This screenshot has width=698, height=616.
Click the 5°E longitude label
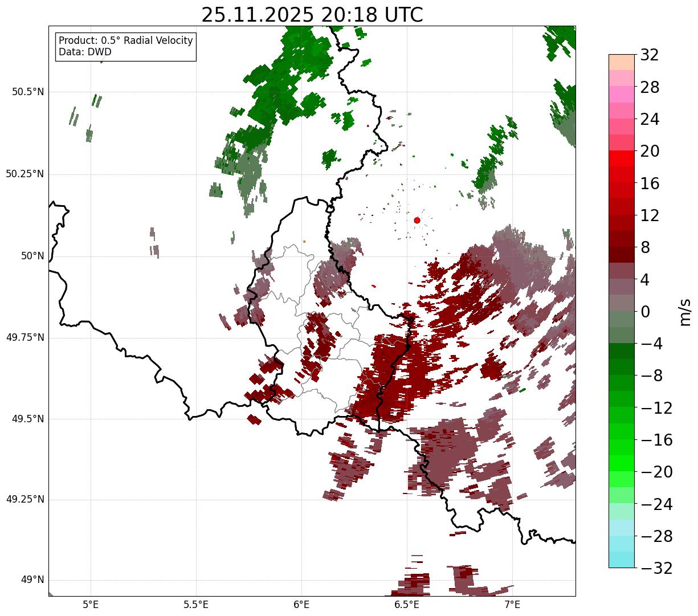pyautogui.click(x=91, y=605)
